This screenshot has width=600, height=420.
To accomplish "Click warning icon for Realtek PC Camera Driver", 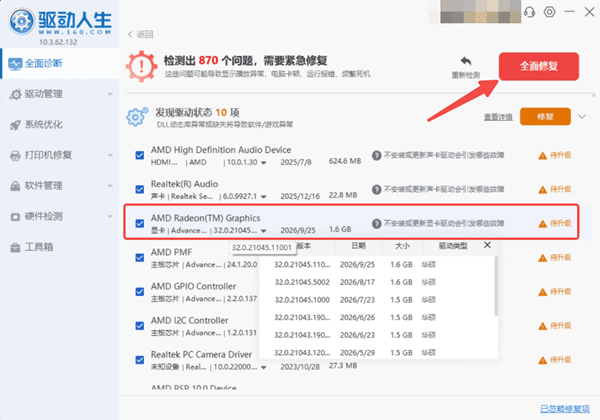I will tap(543, 360).
